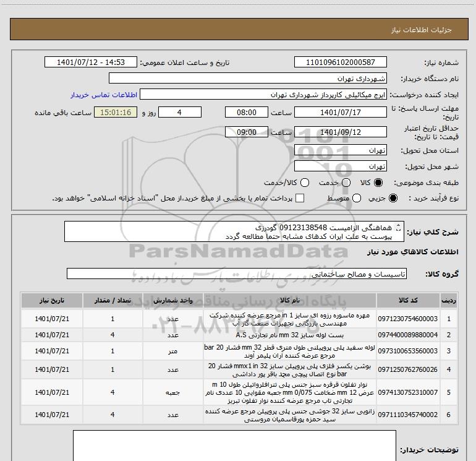The height and width of the screenshot is (461, 476).
Task: Click the quantity cell of row 2
Action: coord(113,335)
